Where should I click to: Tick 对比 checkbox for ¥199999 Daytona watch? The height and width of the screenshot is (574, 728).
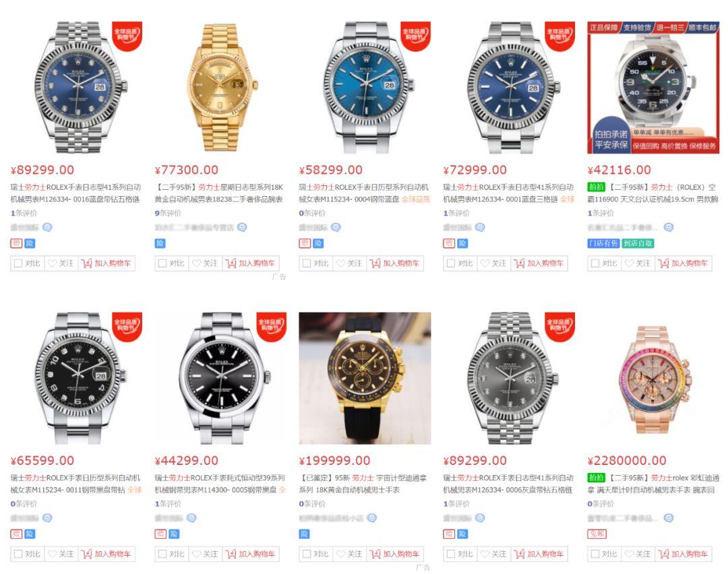[307, 554]
